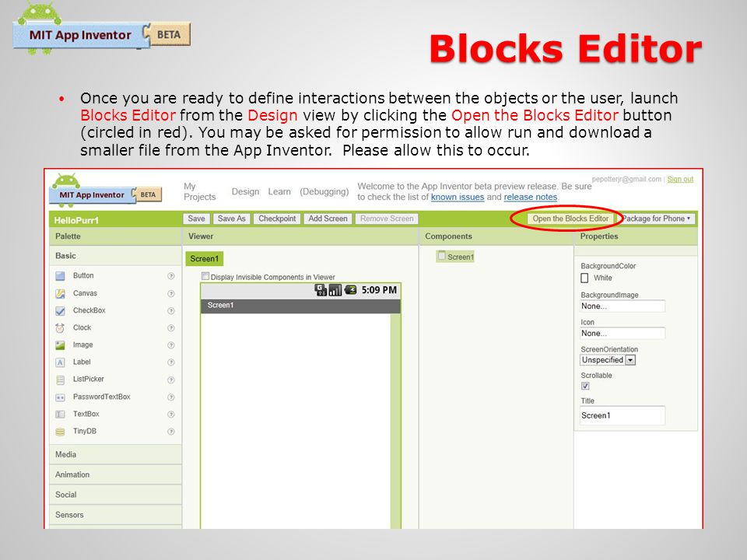Open the Package for Phone dropdown

tap(658, 219)
